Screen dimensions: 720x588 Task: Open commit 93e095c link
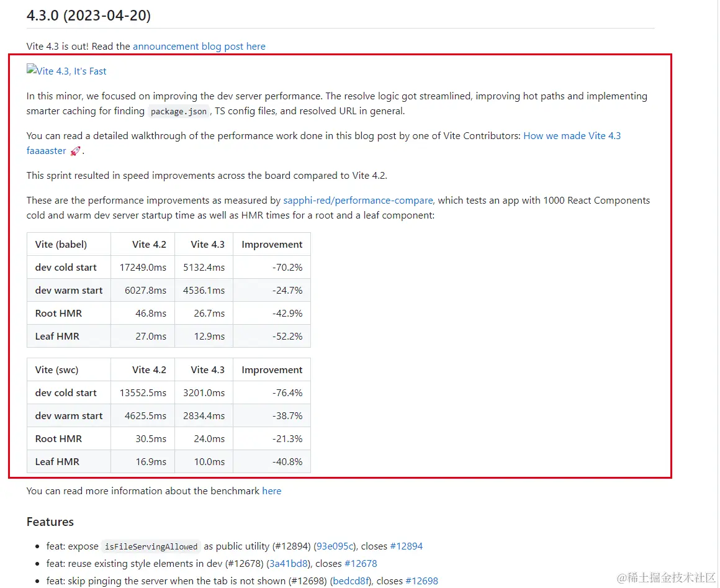tap(335, 546)
